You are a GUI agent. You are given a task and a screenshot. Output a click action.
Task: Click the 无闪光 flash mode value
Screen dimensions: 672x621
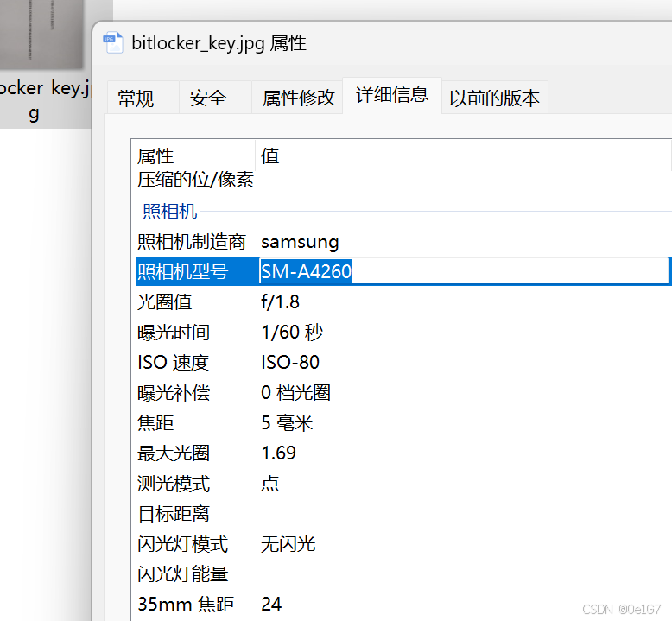[x=288, y=544]
